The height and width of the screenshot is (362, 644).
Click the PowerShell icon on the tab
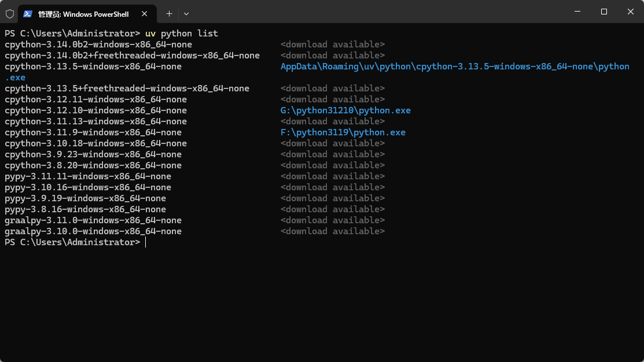pos(28,14)
